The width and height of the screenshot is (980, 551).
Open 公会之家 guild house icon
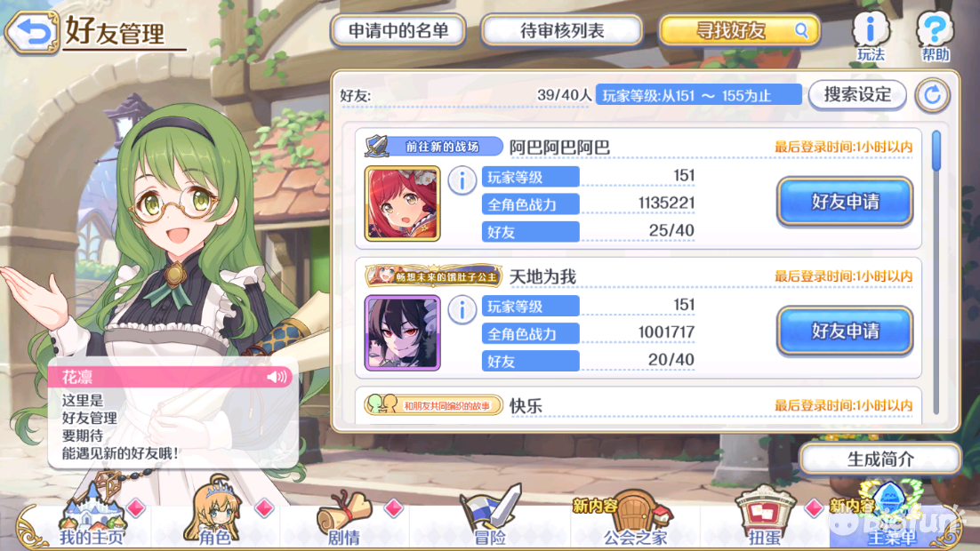(635, 517)
